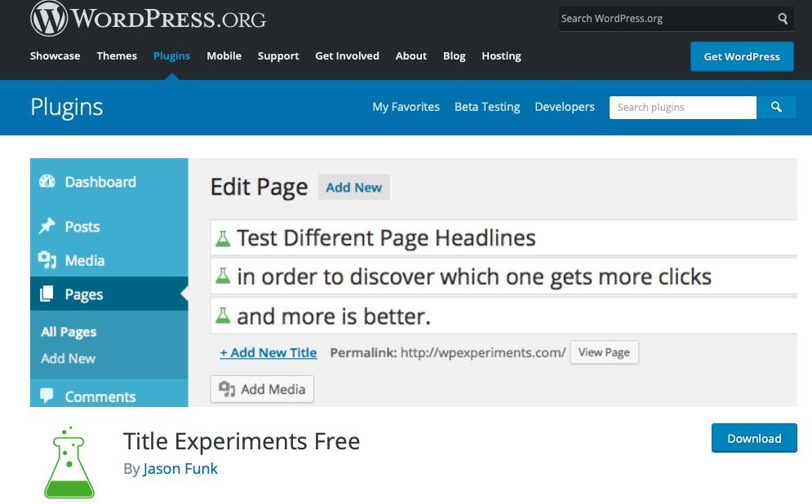Screen dimensions: 812x504
Task: Click the magnifier in WordPress.org search
Action: coord(783,19)
